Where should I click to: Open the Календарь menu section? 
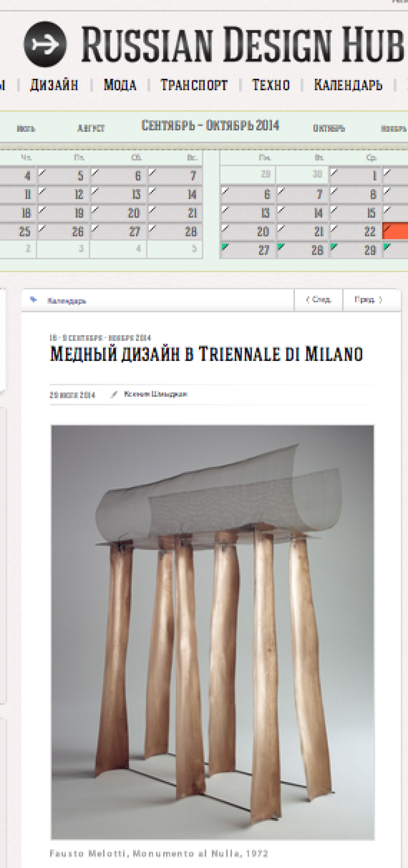click(348, 85)
